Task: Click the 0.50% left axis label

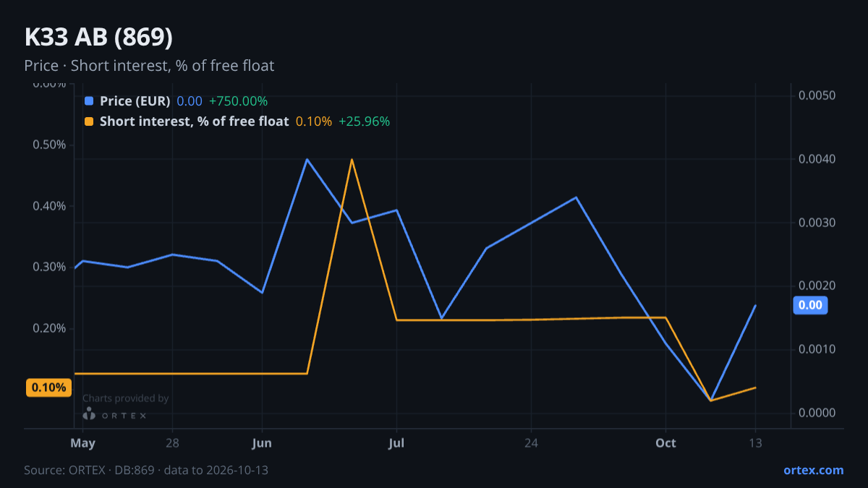Action: 49,145
